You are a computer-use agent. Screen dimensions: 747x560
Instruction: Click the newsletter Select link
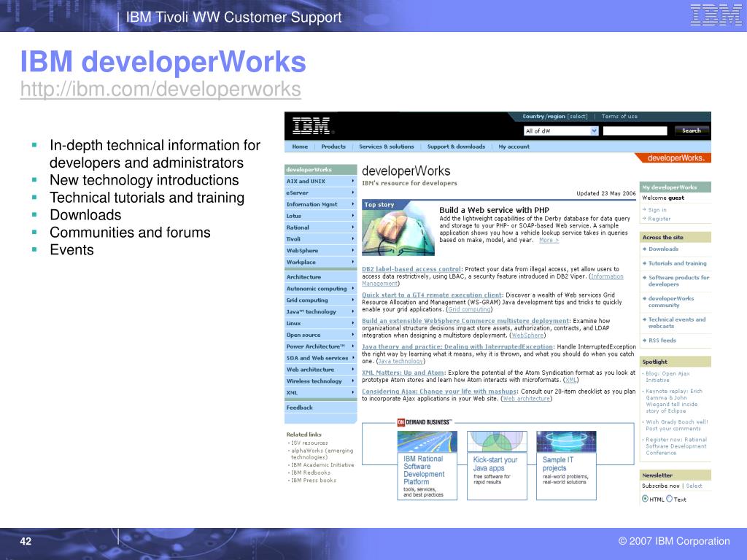694,486
